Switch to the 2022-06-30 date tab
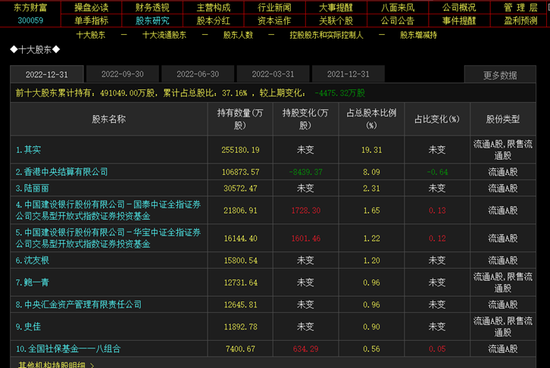The height and width of the screenshot is (368, 550). click(198, 74)
